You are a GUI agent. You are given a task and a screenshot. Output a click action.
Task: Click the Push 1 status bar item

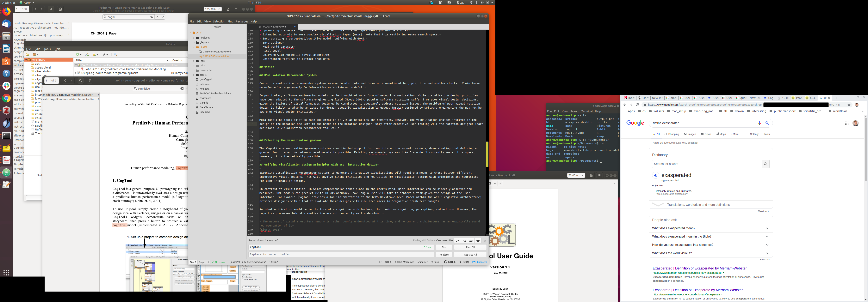point(436,262)
